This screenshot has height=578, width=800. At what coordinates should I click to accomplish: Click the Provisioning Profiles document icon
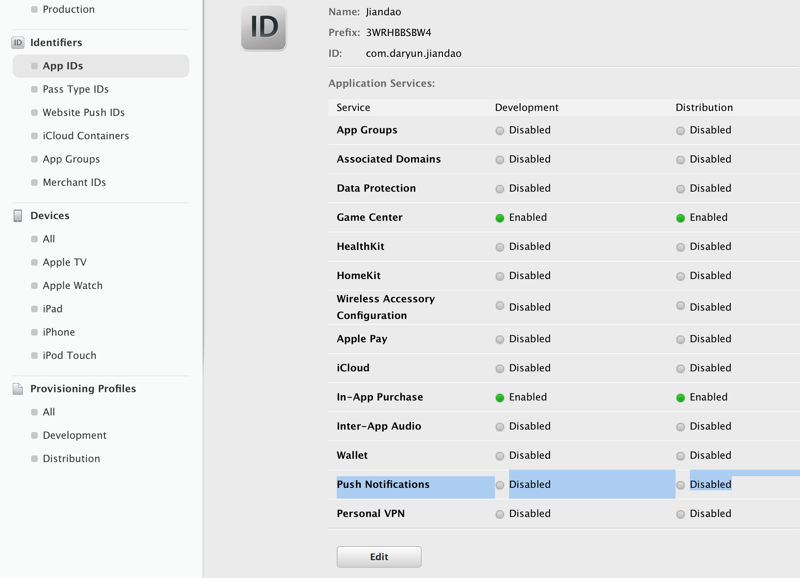[17, 389]
